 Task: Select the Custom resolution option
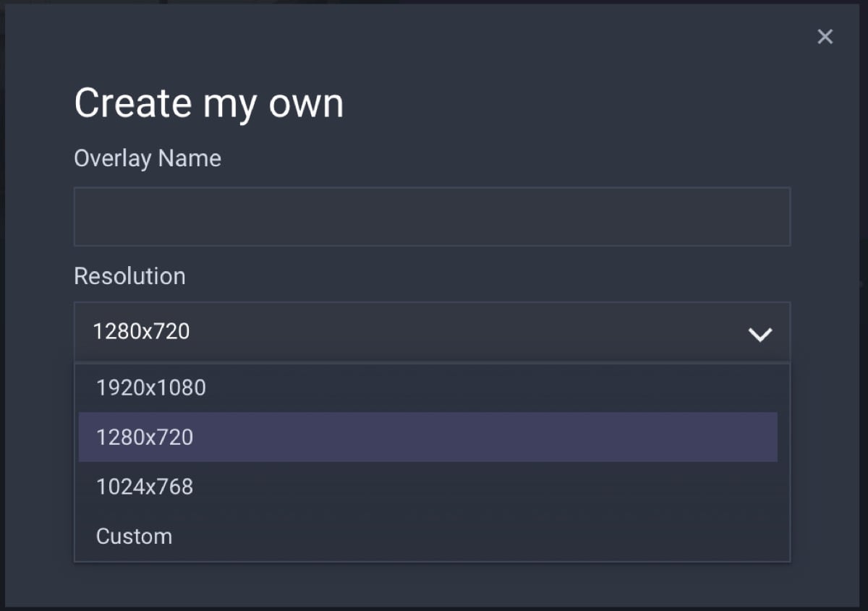click(x=135, y=536)
